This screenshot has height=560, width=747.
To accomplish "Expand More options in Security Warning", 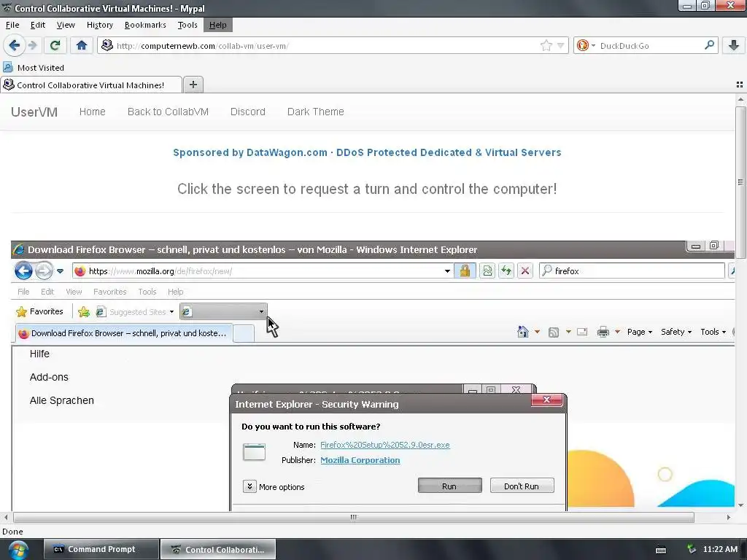I will click(274, 486).
